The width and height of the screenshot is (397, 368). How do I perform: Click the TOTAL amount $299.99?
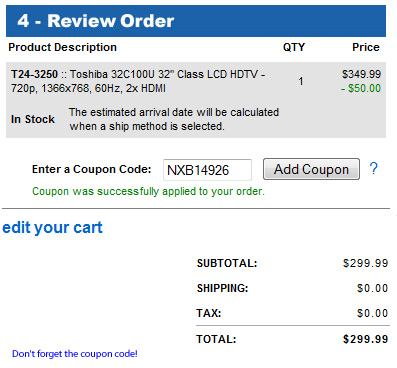coord(365,339)
